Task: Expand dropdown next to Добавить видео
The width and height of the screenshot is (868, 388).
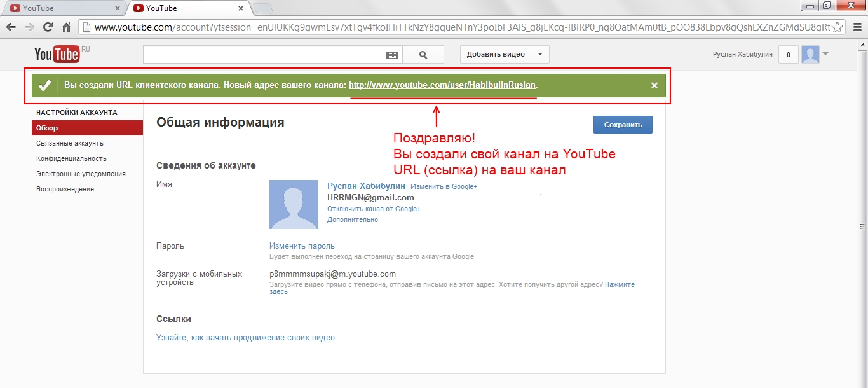Action: [540, 55]
